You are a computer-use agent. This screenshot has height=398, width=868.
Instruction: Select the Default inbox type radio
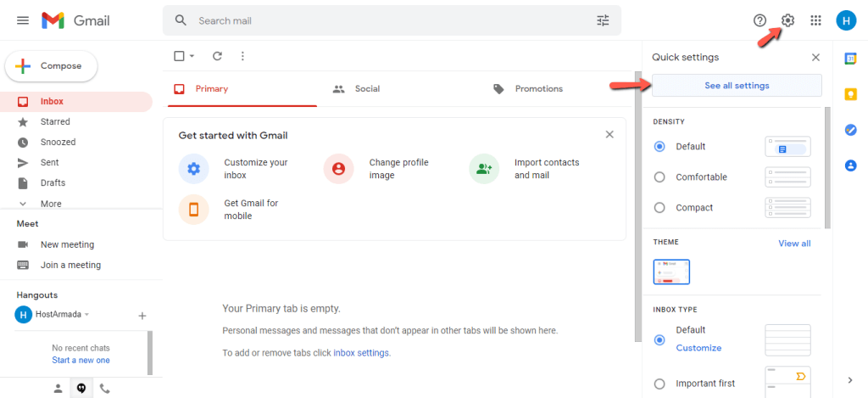click(659, 339)
